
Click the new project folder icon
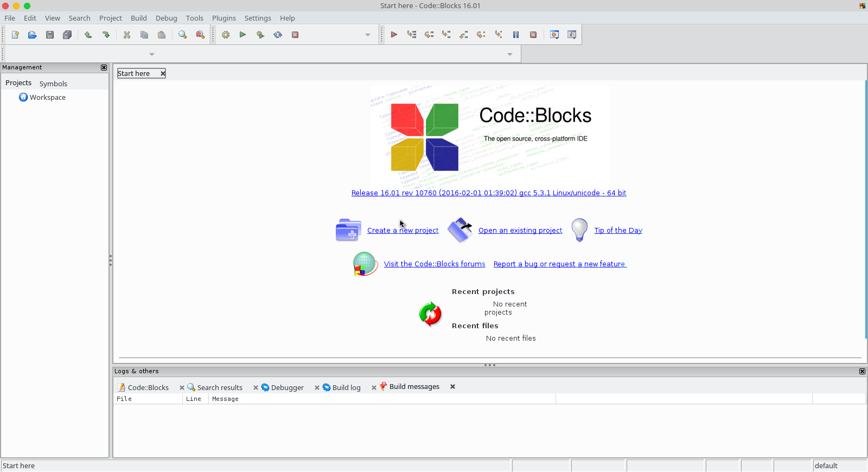pyautogui.click(x=348, y=230)
